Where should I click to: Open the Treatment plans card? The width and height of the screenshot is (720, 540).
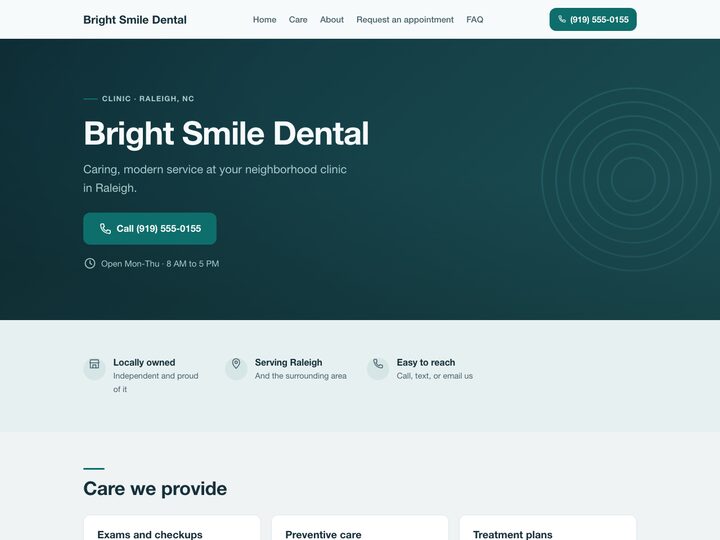547,528
